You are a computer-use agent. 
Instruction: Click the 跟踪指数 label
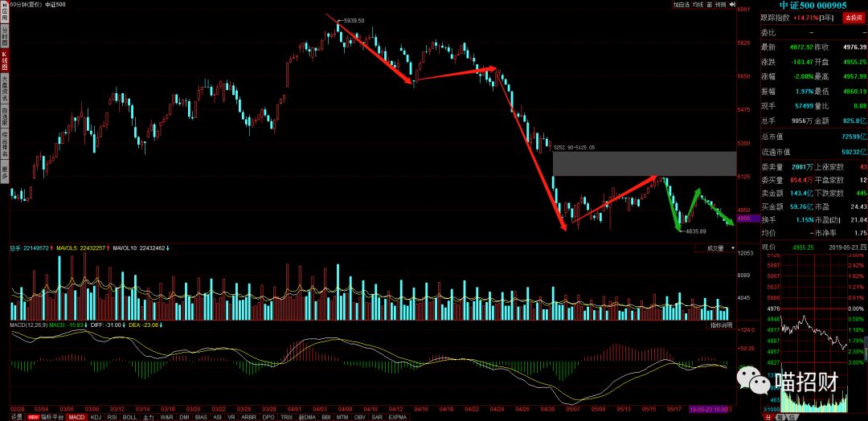pos(775,18)
